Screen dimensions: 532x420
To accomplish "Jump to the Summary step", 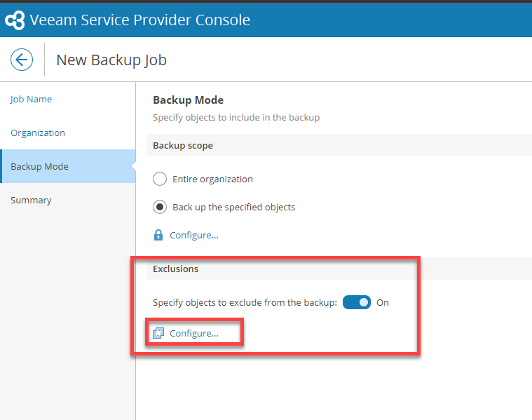I will click(x=32, y=201).
